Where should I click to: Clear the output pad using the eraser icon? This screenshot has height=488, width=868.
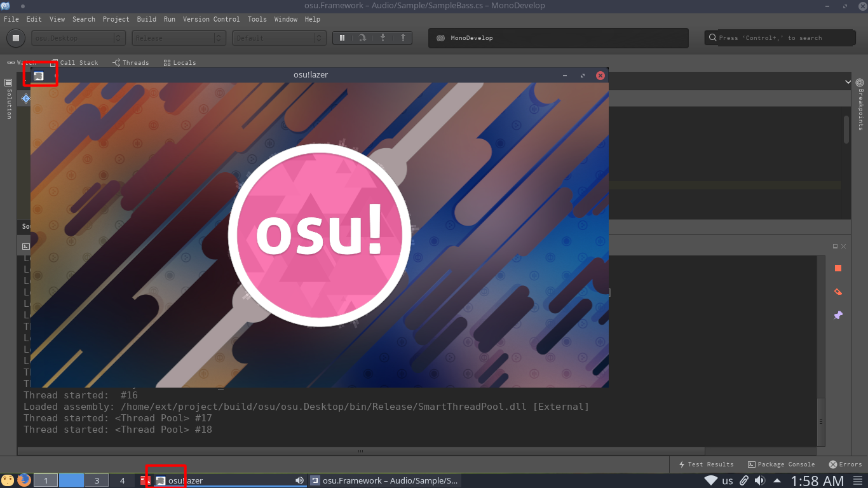837,291
